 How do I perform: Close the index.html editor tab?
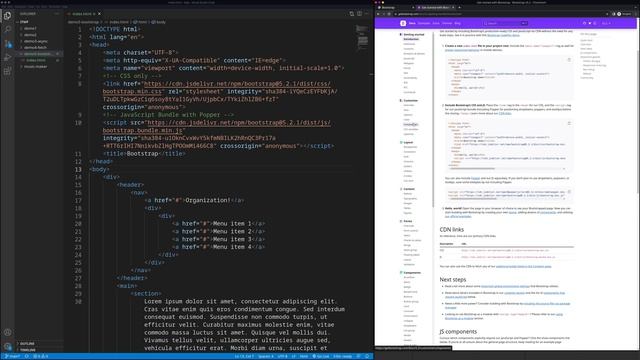[99, 14]
